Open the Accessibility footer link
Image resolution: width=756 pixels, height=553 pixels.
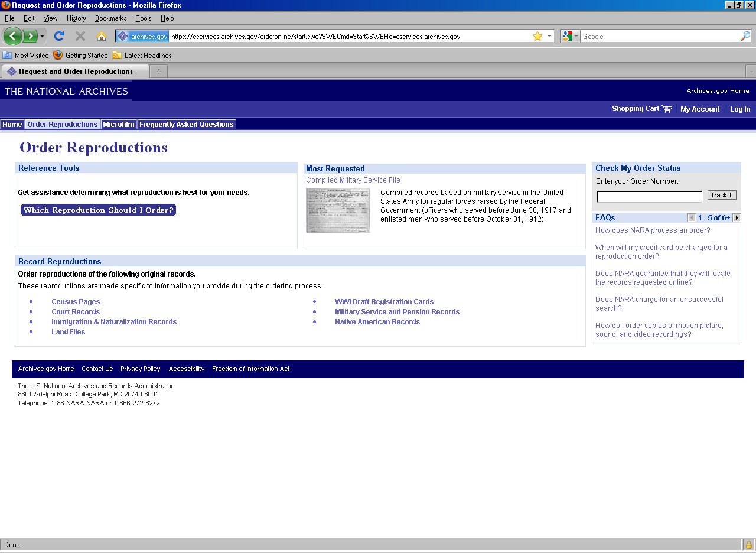coord(187,369)
